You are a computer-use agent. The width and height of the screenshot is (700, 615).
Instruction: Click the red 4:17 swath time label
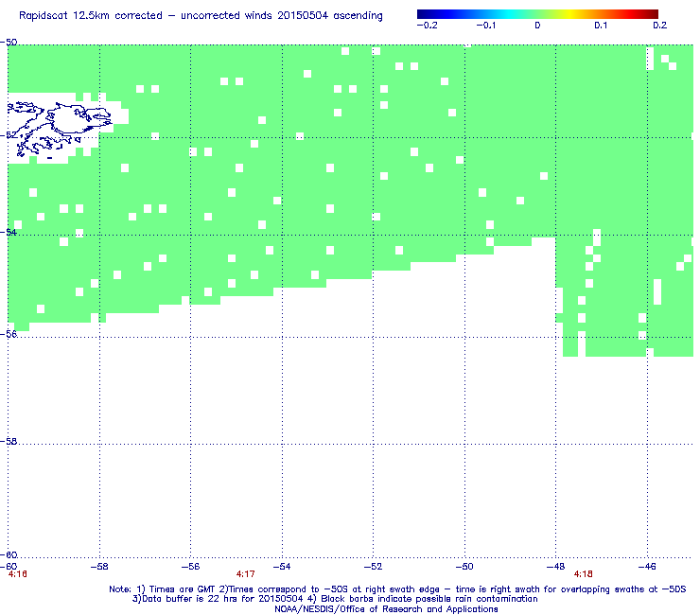[x=246, y=574]
